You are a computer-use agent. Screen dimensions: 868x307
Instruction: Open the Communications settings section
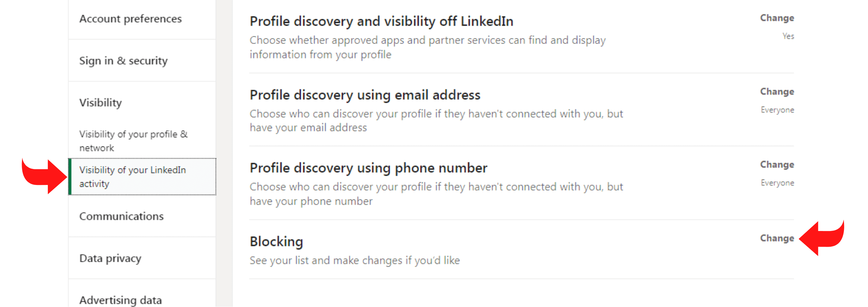coord(121,216)
